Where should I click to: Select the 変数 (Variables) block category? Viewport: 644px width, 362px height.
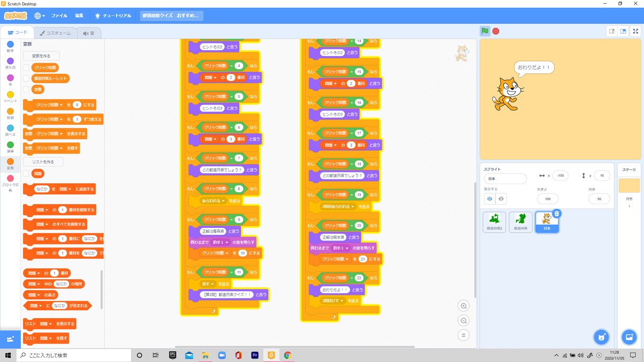click(x=10, y=164)
